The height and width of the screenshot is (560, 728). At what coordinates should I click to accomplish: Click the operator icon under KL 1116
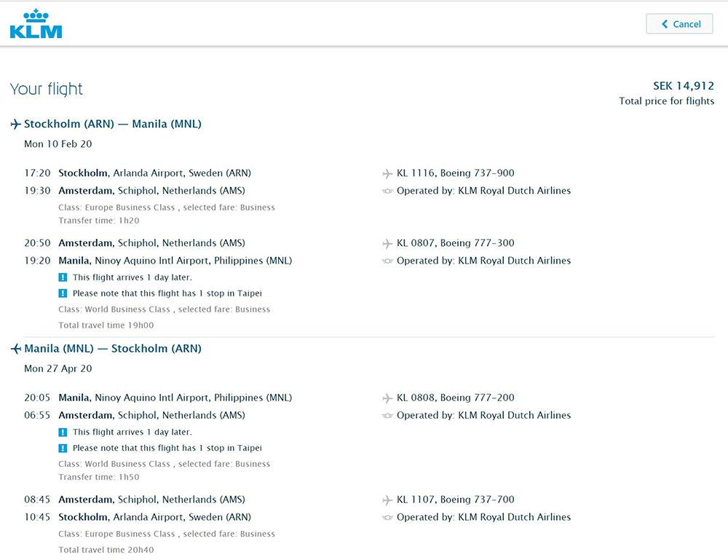click(387, 191)
